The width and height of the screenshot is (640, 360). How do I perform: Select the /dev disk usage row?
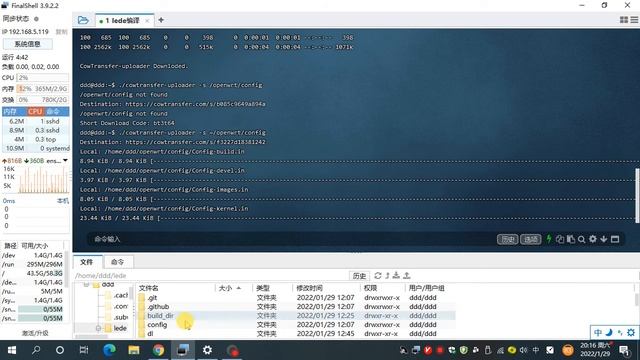33,255
